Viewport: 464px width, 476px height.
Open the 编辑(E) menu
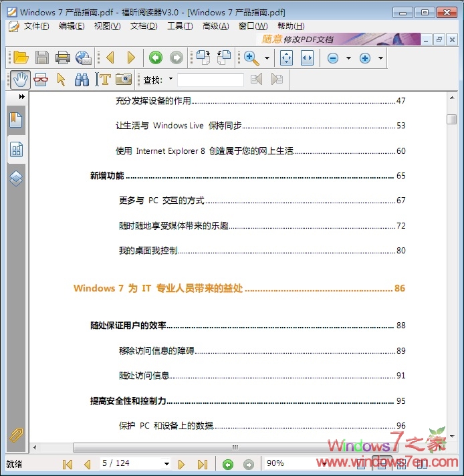72,26
